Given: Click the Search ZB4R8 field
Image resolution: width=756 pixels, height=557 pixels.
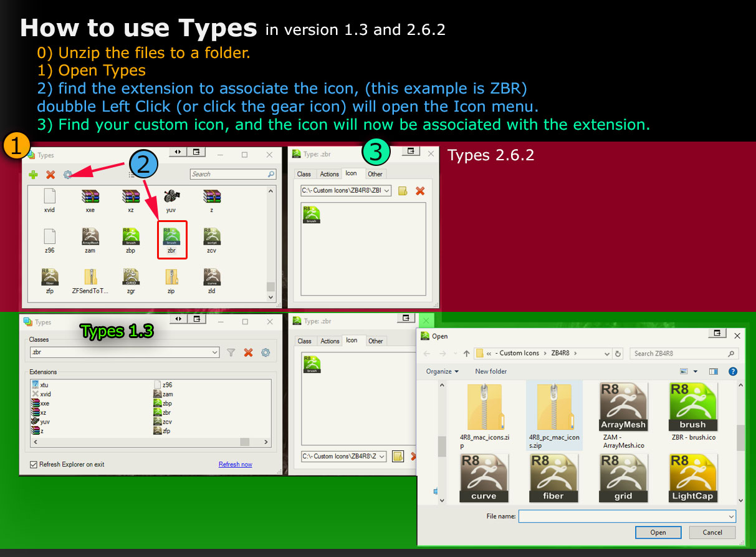Looking at the screenshot, I should (x=684, y=353).
